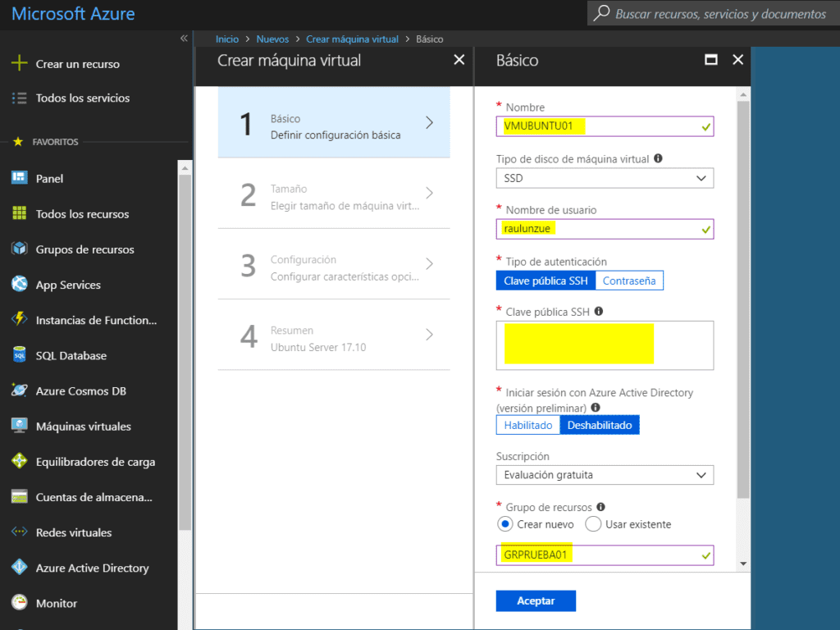This screenshot has height=630, width=840.
Task: Select the Usar existente radio button
Action: click(x=593, y=523)
